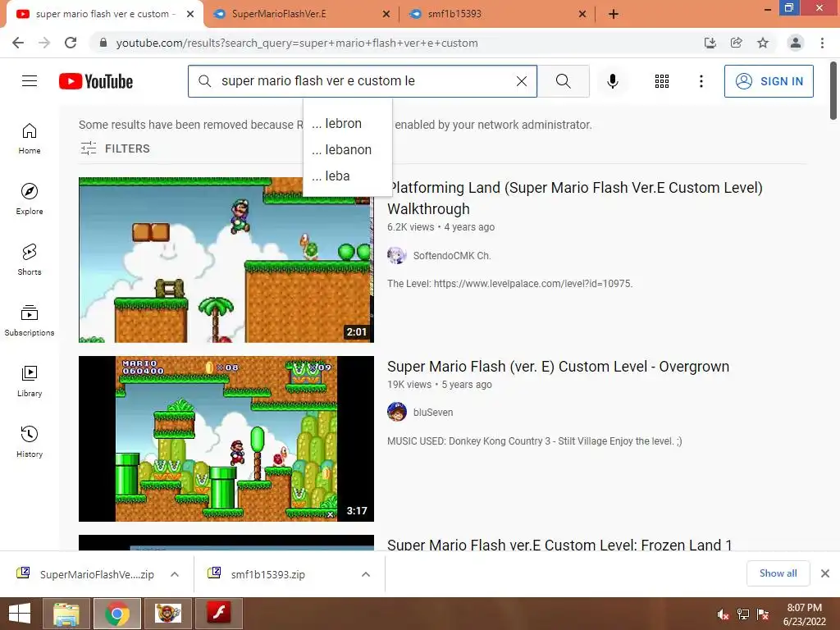The width and height of the screenshot is (840, 630).
Task: Open YouTube settings three-dot menu
Action: (701, 81)
